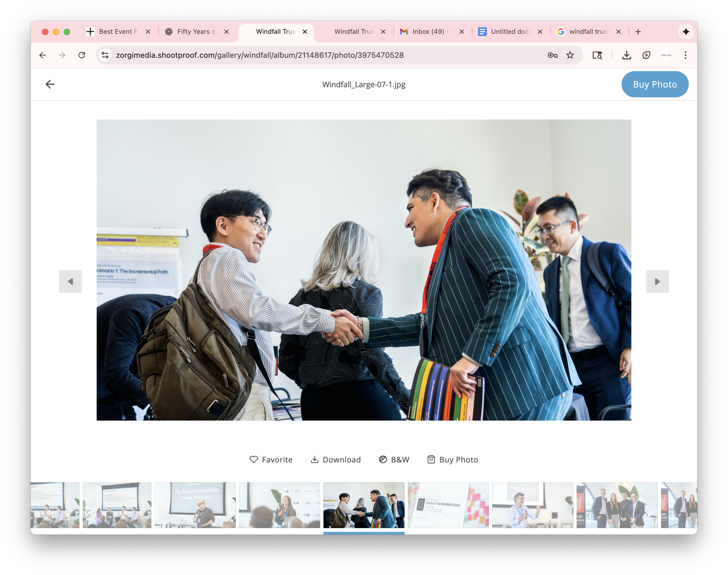728x575 pixels.
Task: Select the Post-Work Society thumbnail
Action: point(448,505)
